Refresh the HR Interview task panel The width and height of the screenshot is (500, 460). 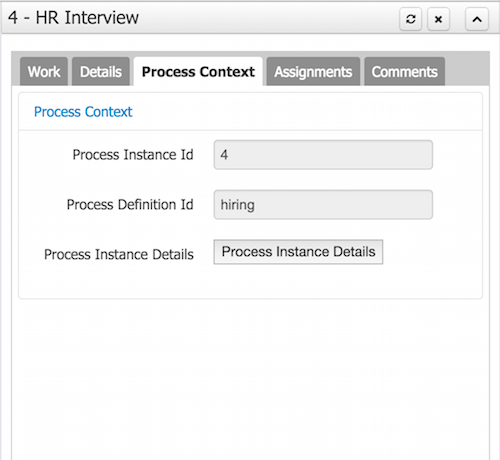(x=410, y=19)
